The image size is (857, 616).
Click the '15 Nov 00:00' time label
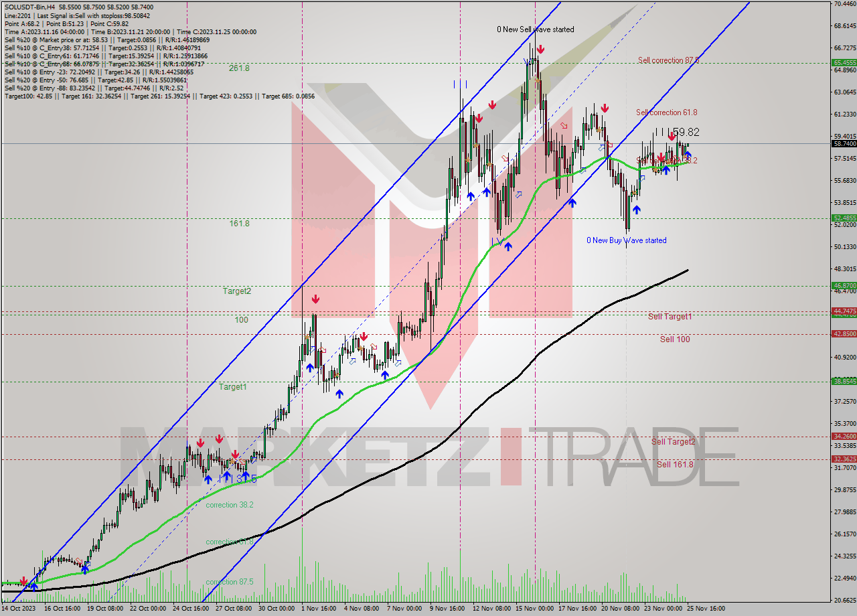tap(534, 609)
